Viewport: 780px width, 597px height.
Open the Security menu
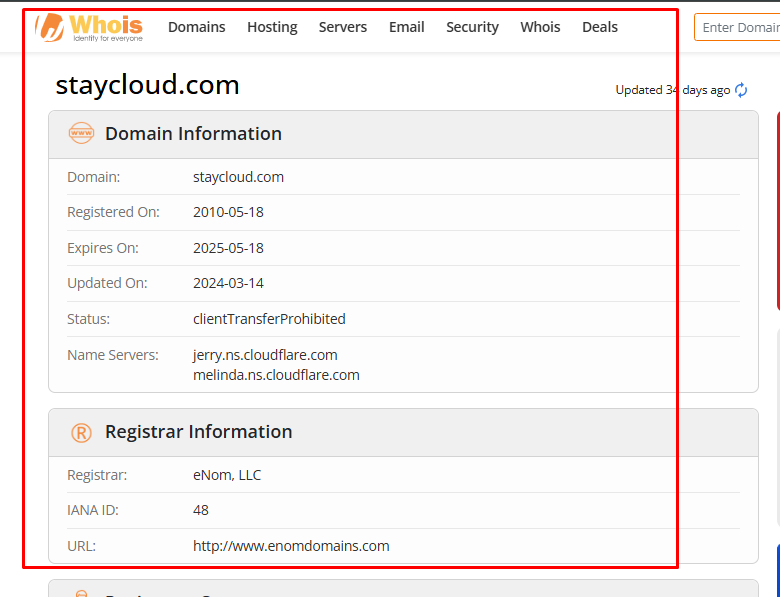tap(472, 27)
